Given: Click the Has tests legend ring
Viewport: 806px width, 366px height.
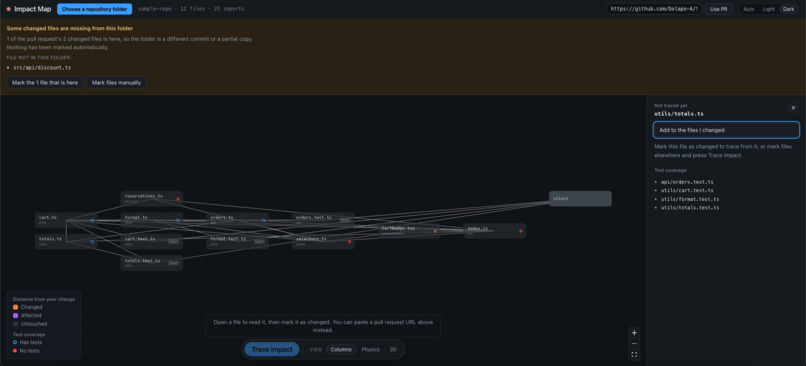Looking at the screenshot, I should coord(15,342).
